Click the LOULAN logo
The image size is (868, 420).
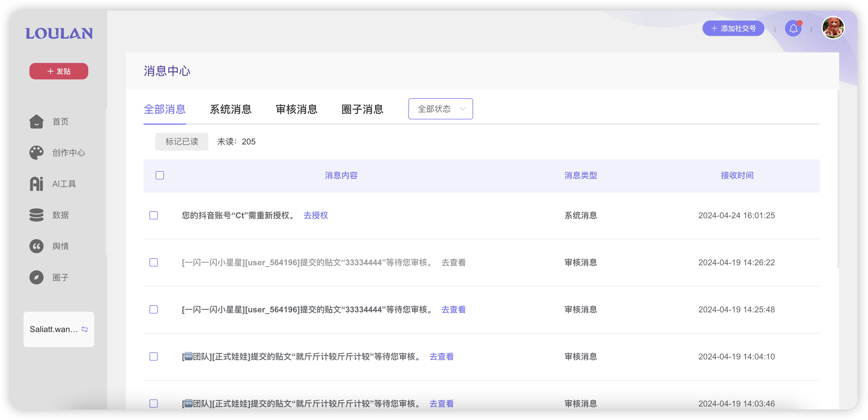click(x=59, y=33)
